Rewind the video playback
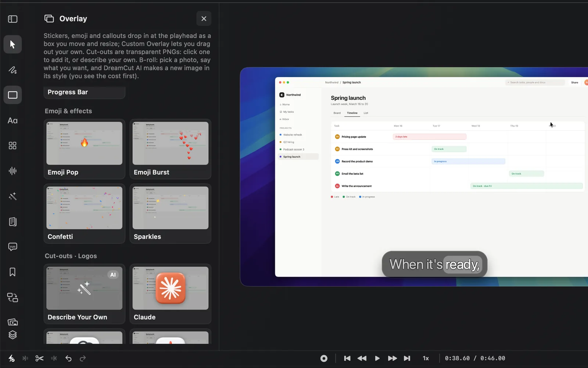This screenshot has width=588, height=368. (362, 358)
